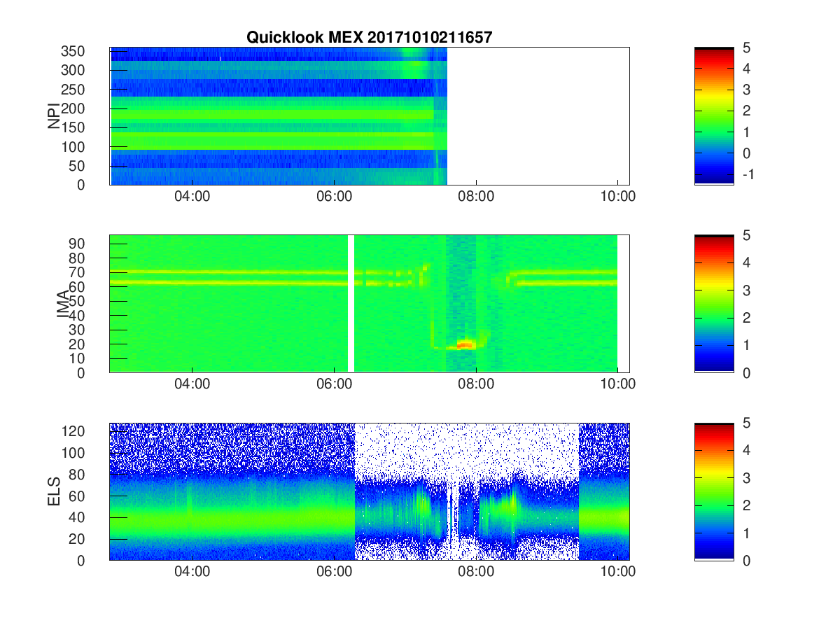The image size is (840, 630).
Task: Click the 10:00 tick label under NPI panel
Action: pos(617,197)
